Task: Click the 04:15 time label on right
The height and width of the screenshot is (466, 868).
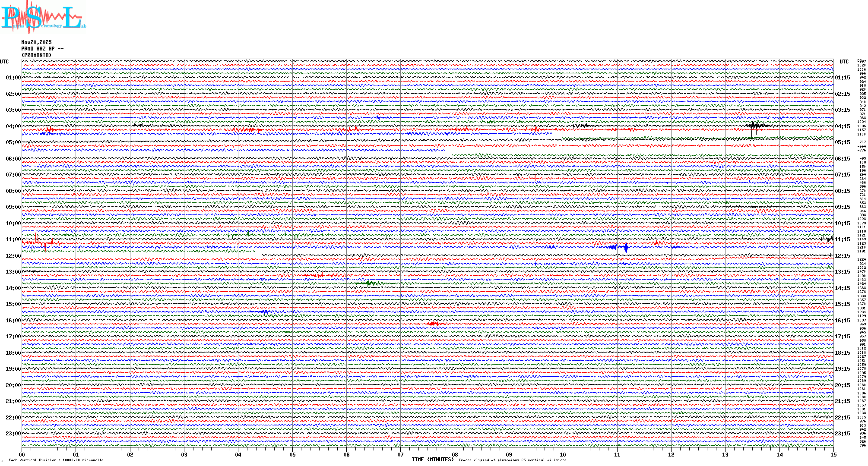Action: pos(842,126)
